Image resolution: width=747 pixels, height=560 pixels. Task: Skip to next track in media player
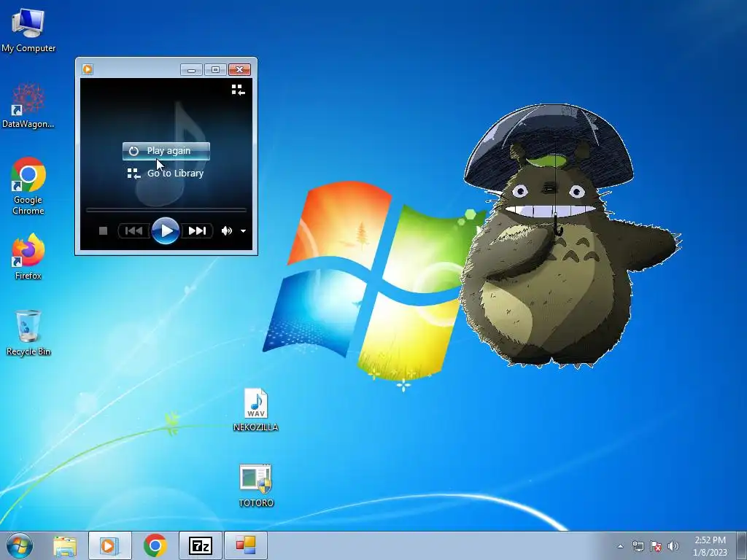[x=197, y=231]
